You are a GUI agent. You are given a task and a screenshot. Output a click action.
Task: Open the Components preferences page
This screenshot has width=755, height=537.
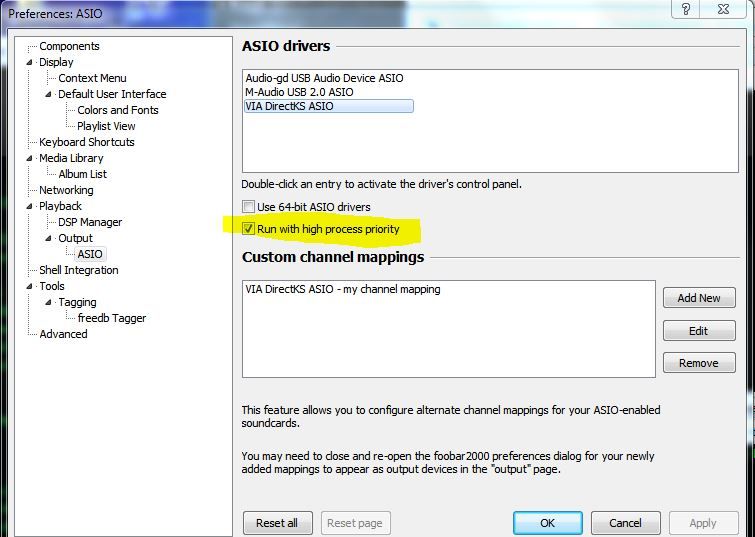coord(69,46)
